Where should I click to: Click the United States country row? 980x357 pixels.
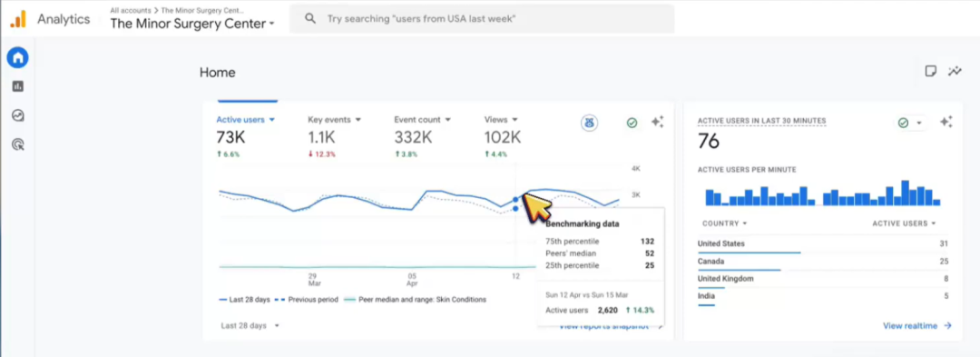pos(823,244)
